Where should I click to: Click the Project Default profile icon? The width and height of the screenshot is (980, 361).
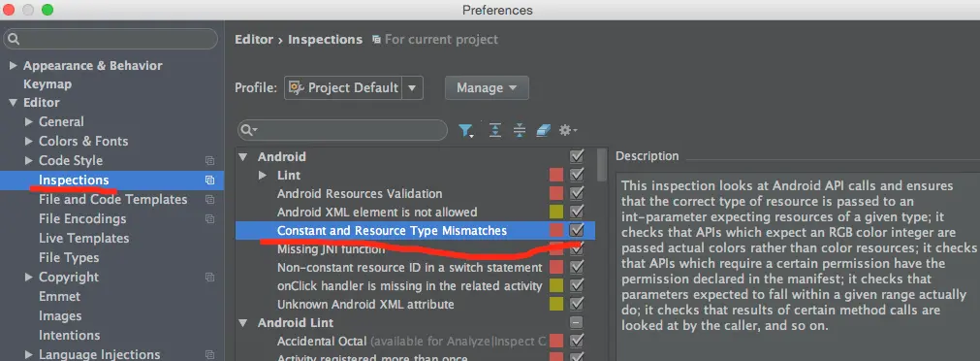pos(297,87)
